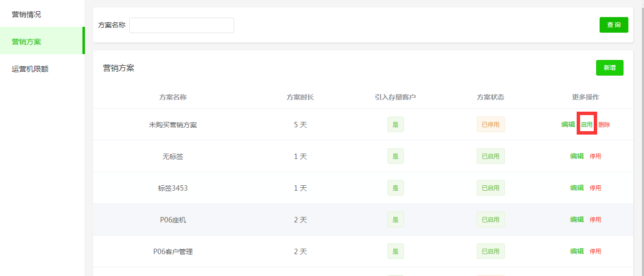Click 已停用 status tag of 未购买营销方案

(490, 124)
